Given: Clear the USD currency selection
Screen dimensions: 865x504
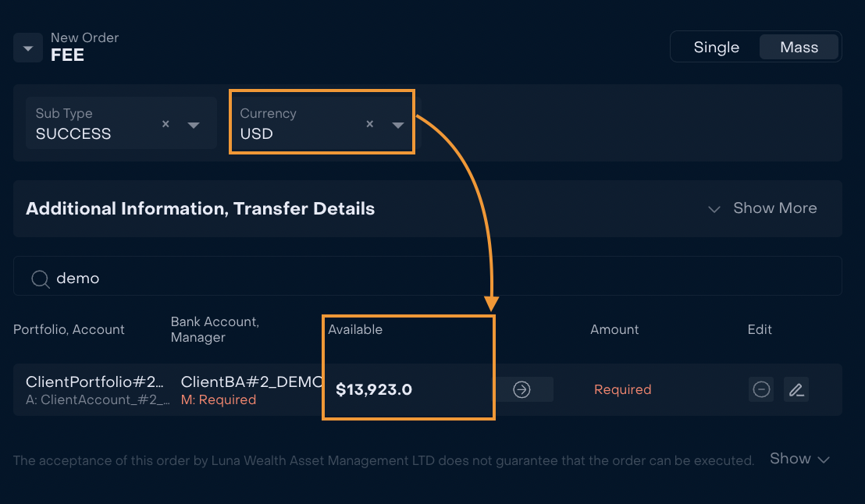Looking at the screenshot, I should 369,124.
